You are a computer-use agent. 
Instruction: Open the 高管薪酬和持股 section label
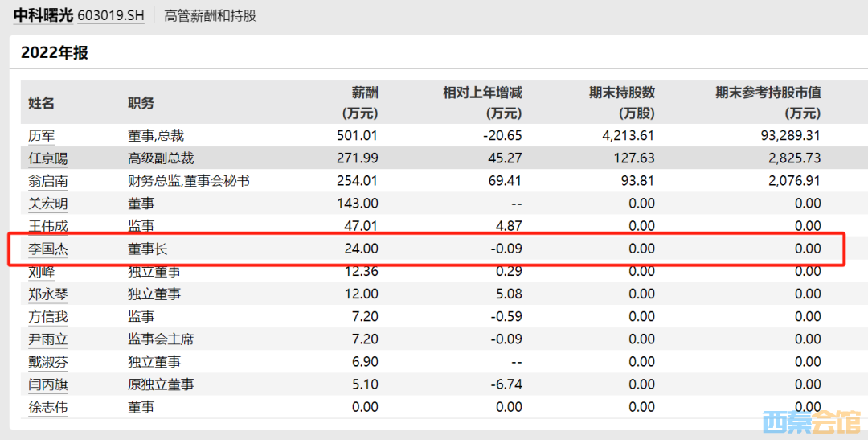[210, 15]
